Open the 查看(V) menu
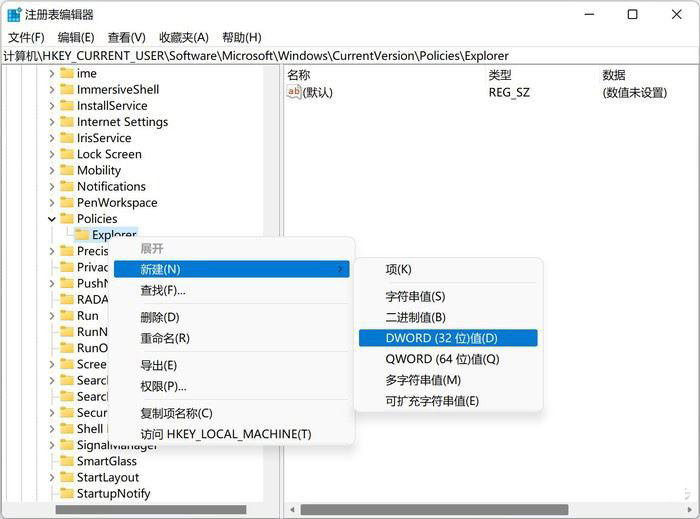 (x=126, y=37)
